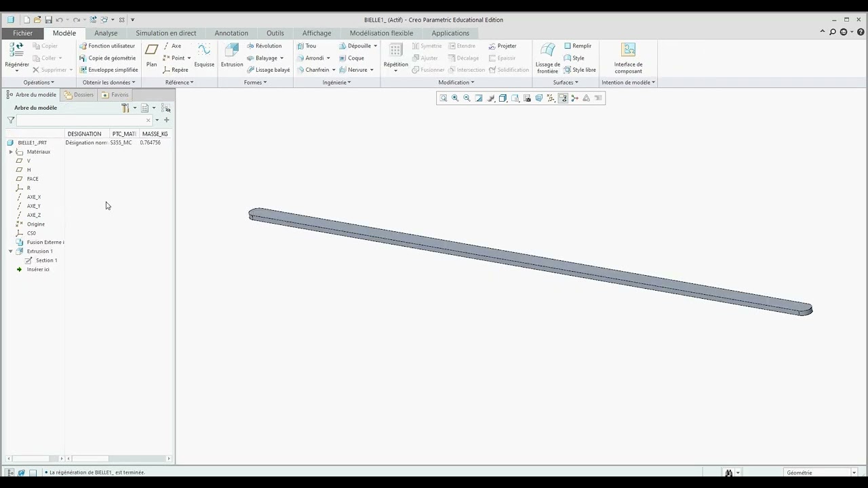Open the Dossiers panel tab

pyautogui.click(x=79, y=95)
